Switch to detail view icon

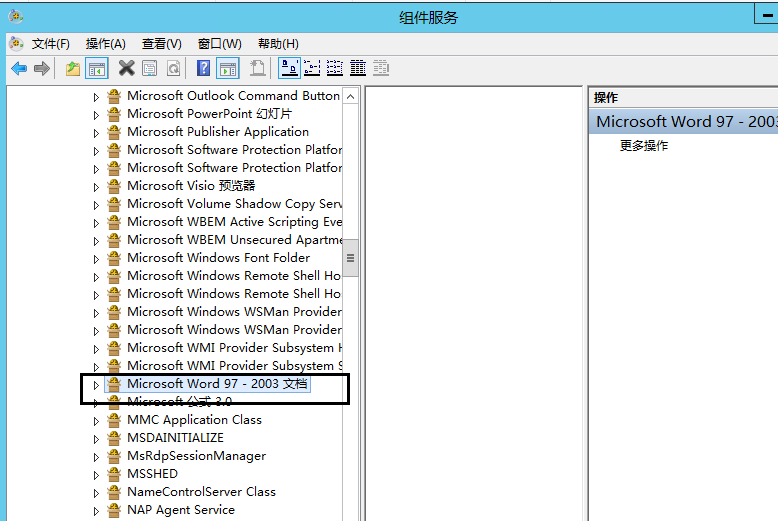tap(358, 68)
